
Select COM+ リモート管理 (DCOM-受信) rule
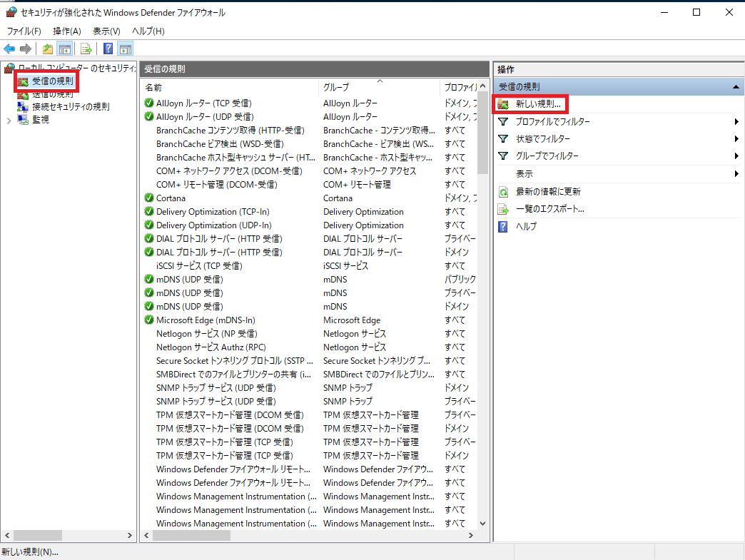coord(217,185)
